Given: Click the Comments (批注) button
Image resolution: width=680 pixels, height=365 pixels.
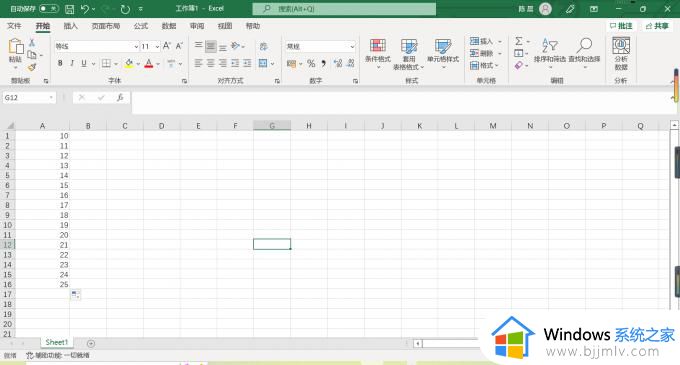Looking at the screenshot, I should [x=621, y=26].
